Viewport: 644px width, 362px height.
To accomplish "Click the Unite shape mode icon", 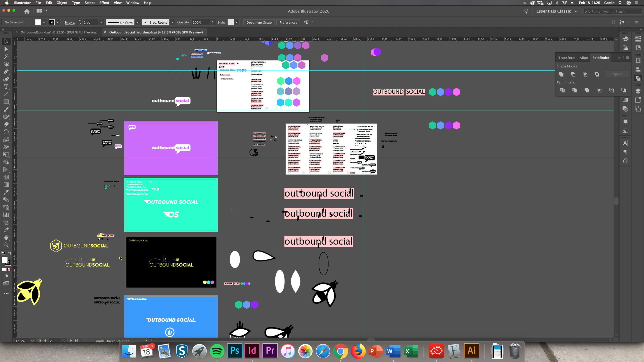I will point(561,74).
